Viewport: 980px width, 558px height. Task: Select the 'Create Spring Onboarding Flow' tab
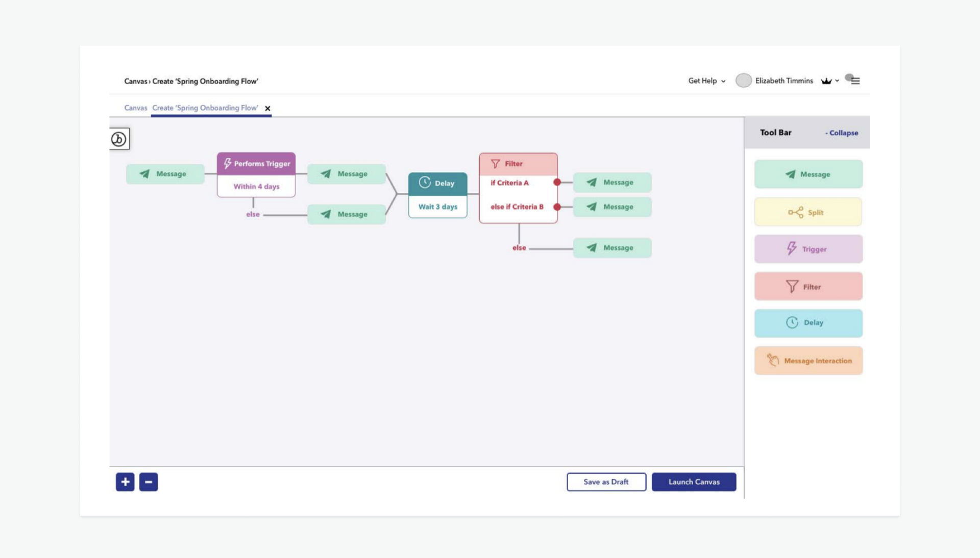[205, 108]
